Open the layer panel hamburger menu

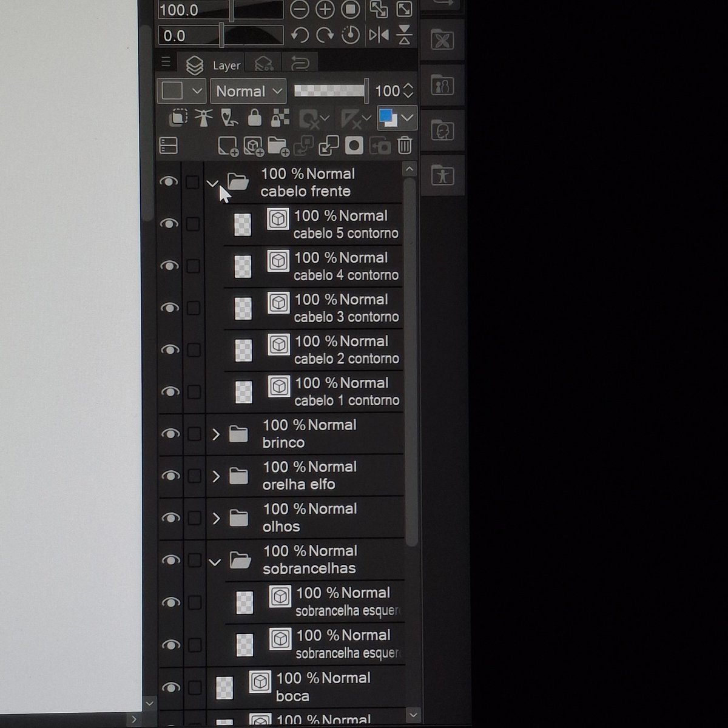coord(165,62)
